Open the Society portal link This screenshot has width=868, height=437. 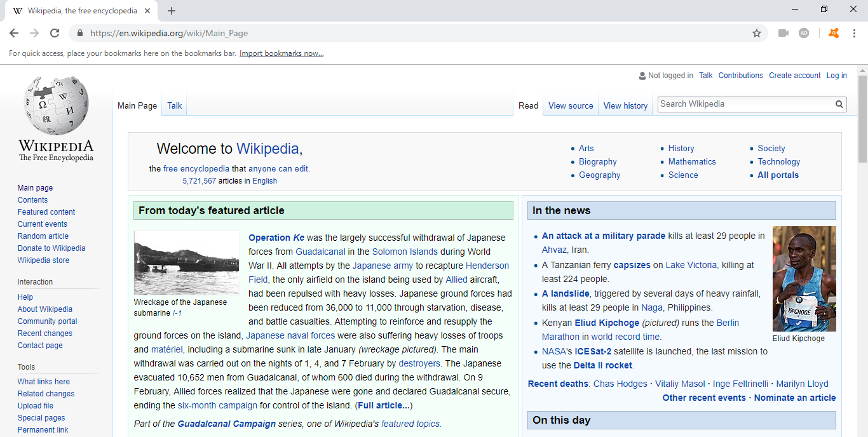click(771, 149)
